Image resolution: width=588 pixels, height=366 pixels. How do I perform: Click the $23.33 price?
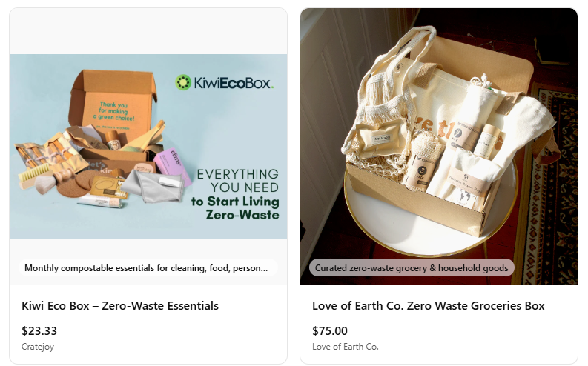39,330
